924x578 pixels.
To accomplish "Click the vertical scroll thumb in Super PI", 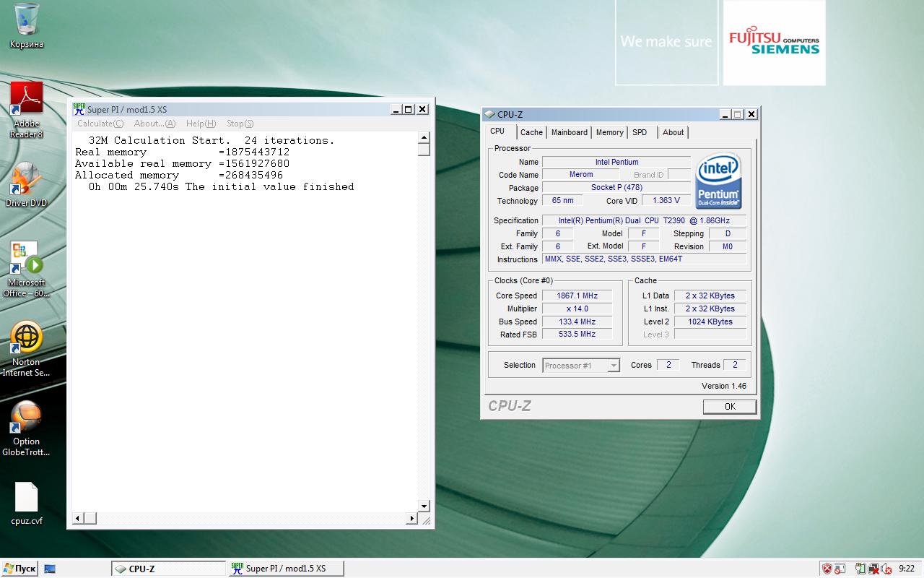I will (424, 150).
